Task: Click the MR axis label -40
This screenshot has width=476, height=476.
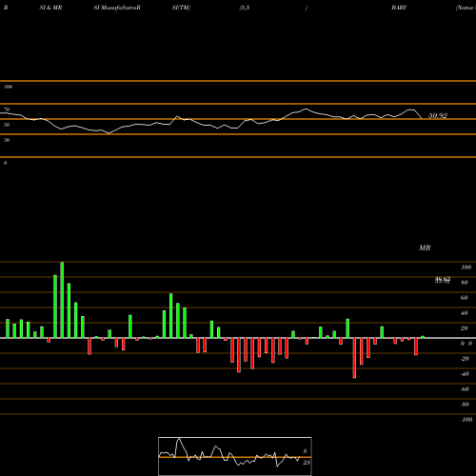Action: click(x=465, y=374)
